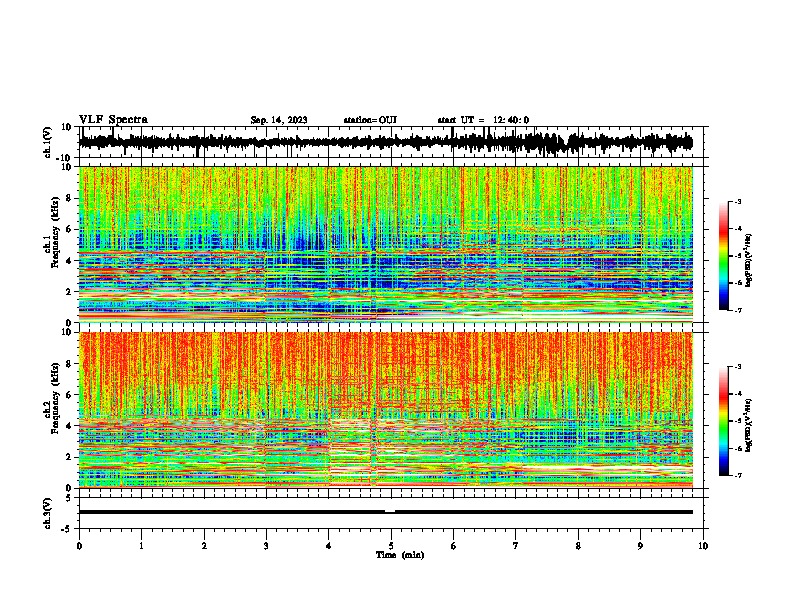Click the white gap in ch.3 trace
The width and height of the screenshot is (792, 612).
(390, 511)
